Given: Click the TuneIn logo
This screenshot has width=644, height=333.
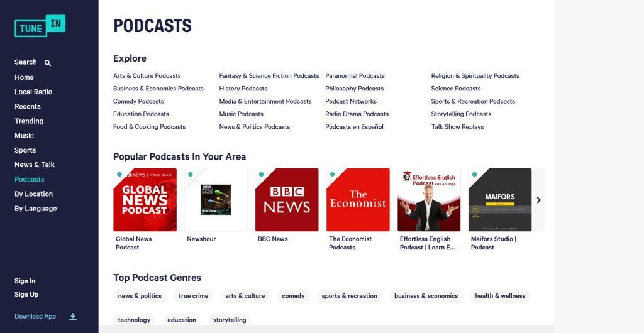Looking at the screenshot, I should (40, 26).
